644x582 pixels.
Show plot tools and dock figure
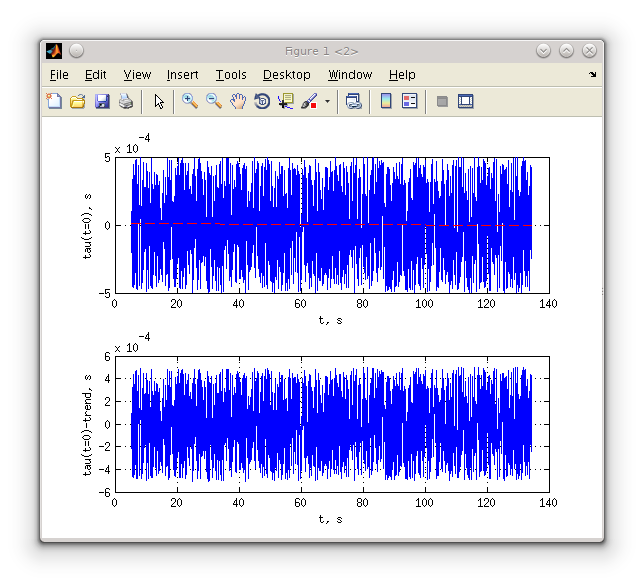465,101
